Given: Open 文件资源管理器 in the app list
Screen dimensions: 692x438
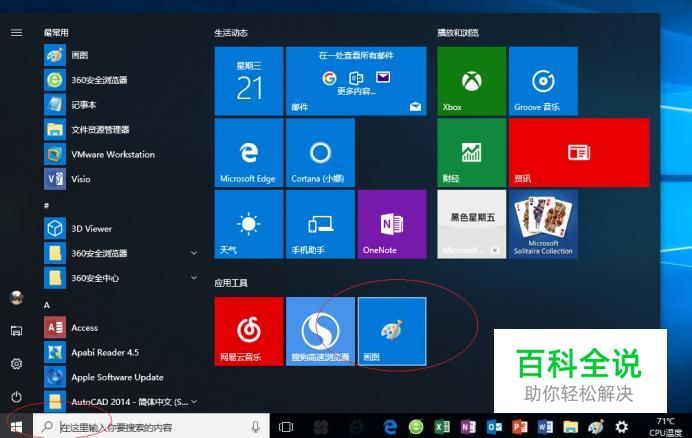Looking at the screenshot, I should [x=119, y=129].
